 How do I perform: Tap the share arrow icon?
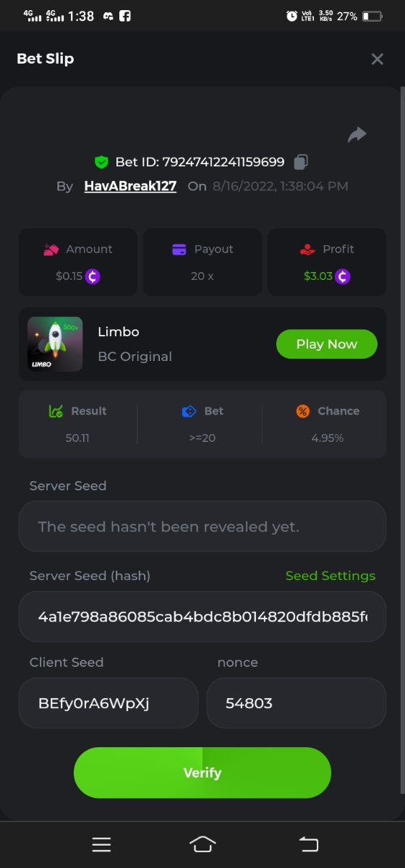click(357, 135)
